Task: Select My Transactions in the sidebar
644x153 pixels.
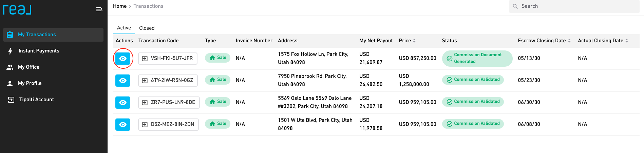Action: (x=53, y=35)
